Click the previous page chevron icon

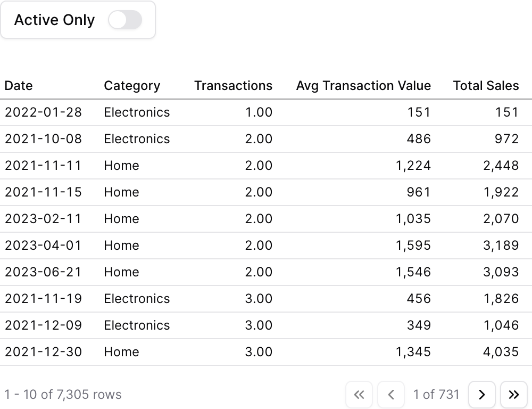pos(391,395)
